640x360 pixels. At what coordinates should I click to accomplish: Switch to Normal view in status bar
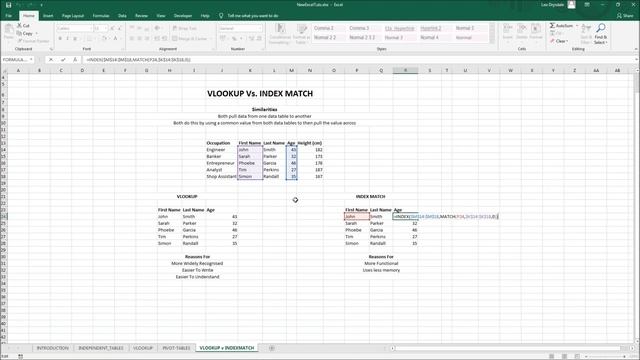point(551,356)
